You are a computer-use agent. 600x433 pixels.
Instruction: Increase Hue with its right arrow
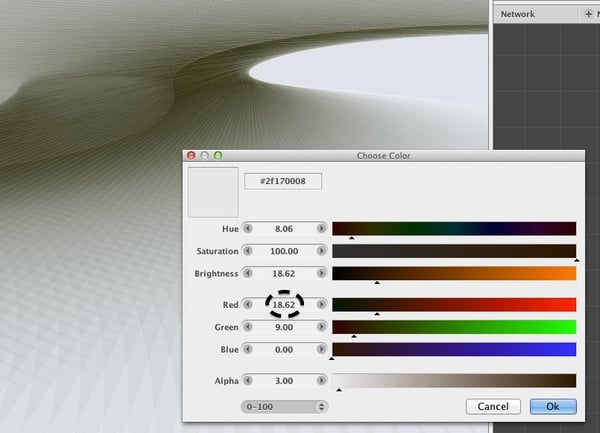click(321, 229)
